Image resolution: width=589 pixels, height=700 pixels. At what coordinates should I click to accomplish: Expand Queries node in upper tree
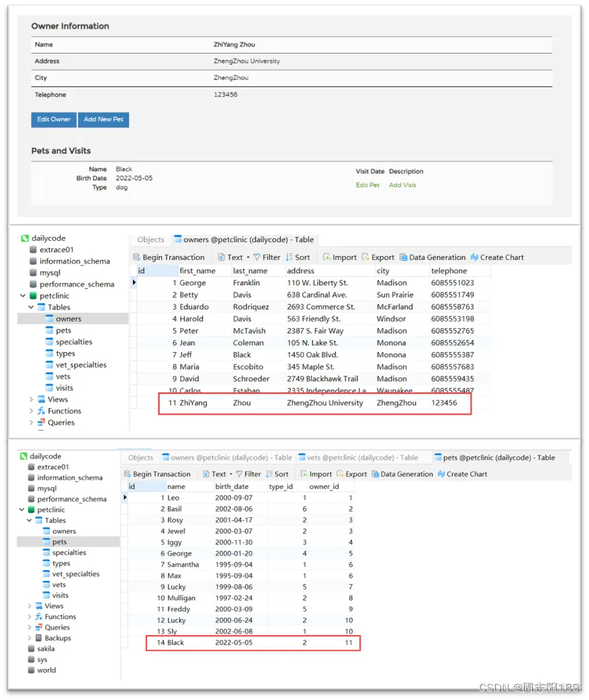31,422
